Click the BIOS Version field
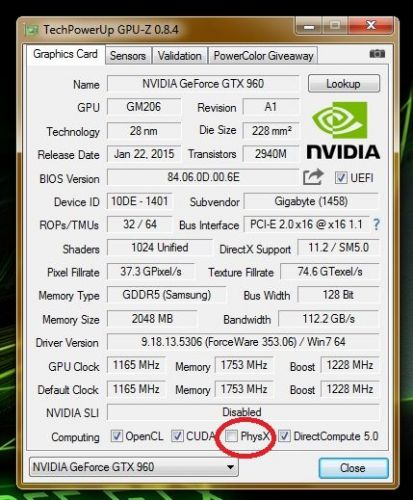The height and width of the screenshot is (500, 413). pos(203,177)
